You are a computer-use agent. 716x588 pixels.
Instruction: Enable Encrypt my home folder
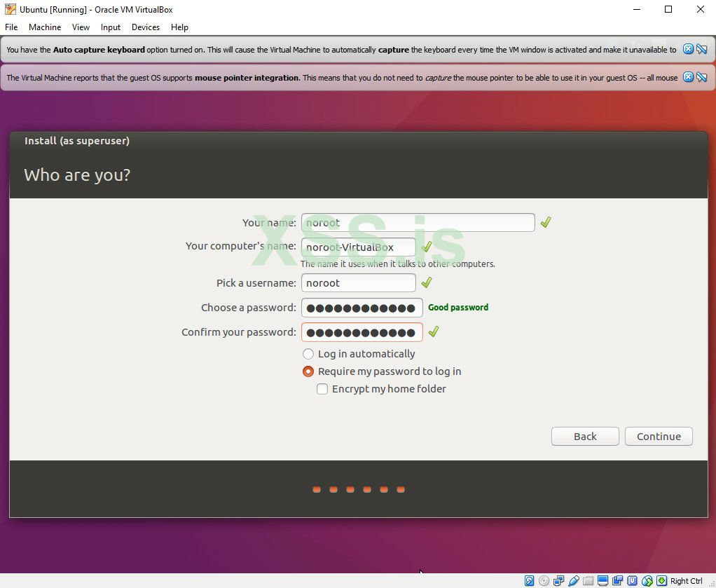point(381,389)
